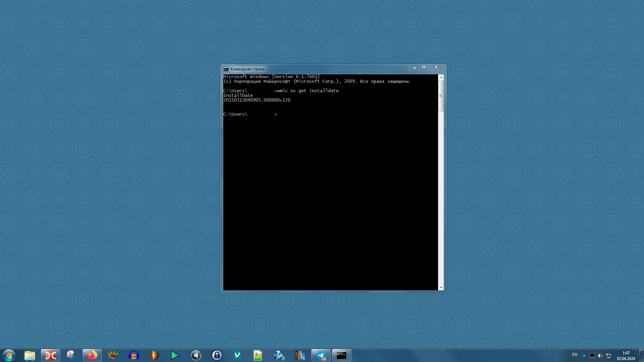
Task: Open Telegram from the taskbar
Action: (x=321, y=355)
